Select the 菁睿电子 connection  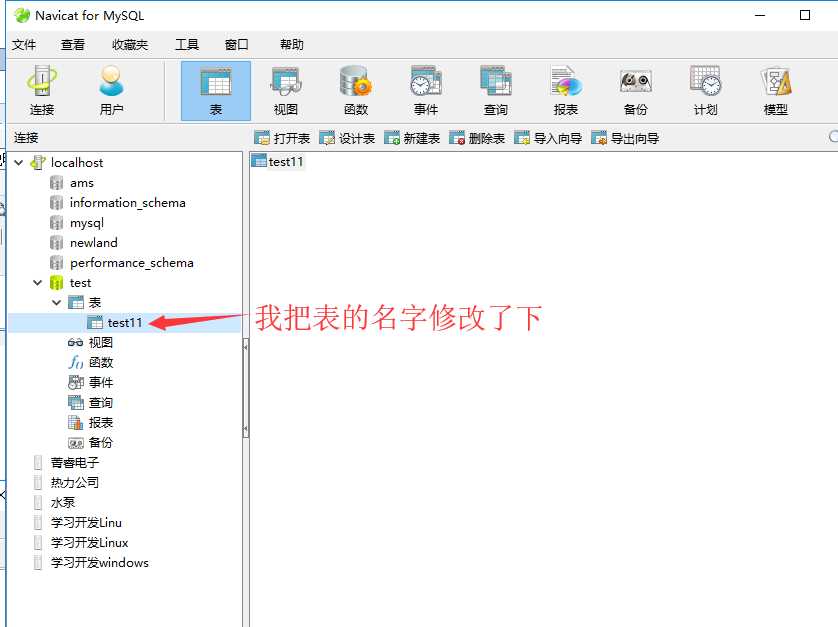74,462
